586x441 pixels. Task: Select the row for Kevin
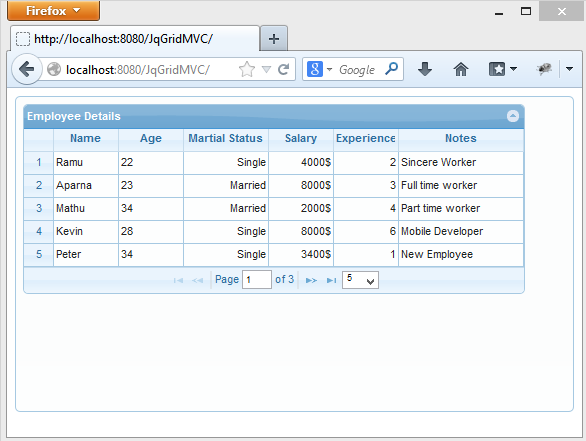click(x=274, y=231)
